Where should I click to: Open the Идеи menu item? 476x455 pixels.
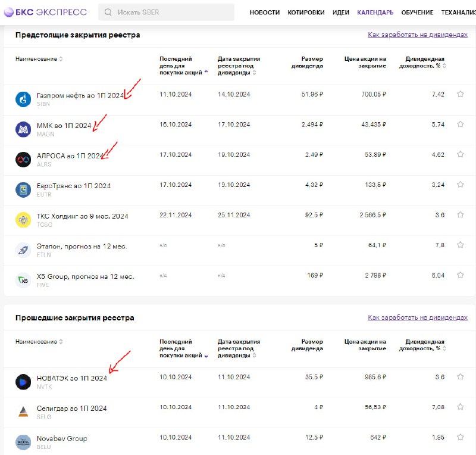[340, 13]
